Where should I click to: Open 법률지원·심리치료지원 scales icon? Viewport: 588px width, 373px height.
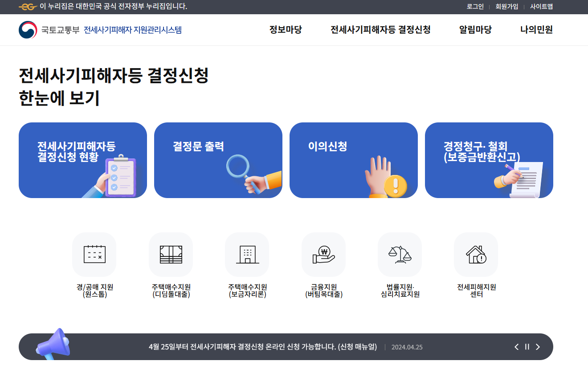400,255
